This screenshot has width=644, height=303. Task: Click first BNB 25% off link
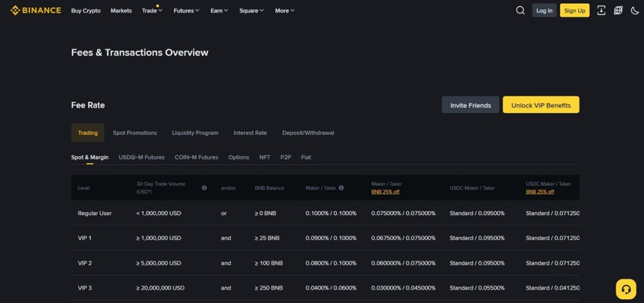[385, 192]
